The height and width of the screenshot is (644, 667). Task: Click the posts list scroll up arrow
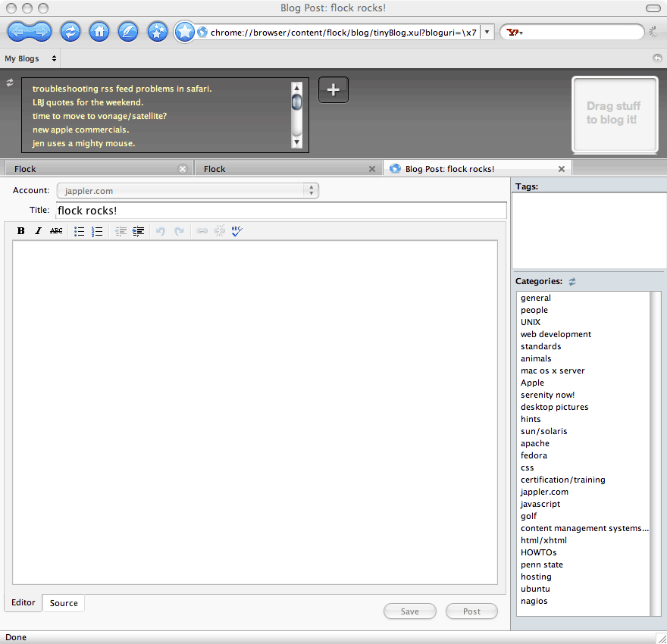297,88
